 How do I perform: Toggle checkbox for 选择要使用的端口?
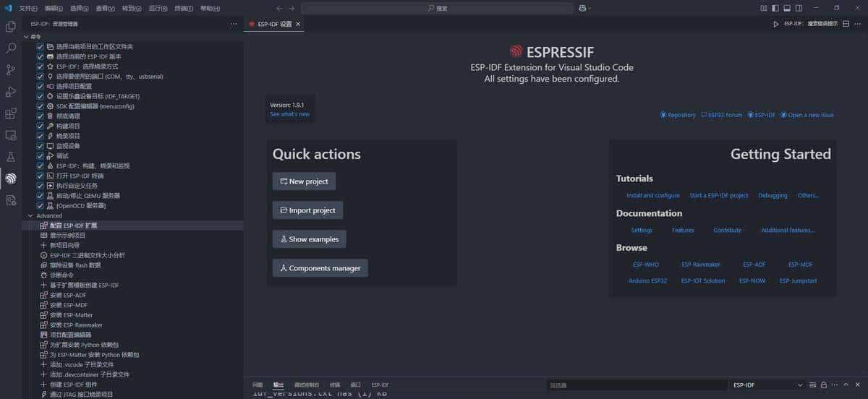point(41,76)
